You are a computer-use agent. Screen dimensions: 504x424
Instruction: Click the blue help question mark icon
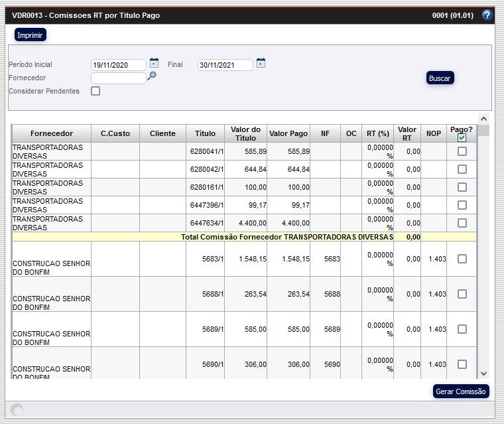tap(487, 15)
